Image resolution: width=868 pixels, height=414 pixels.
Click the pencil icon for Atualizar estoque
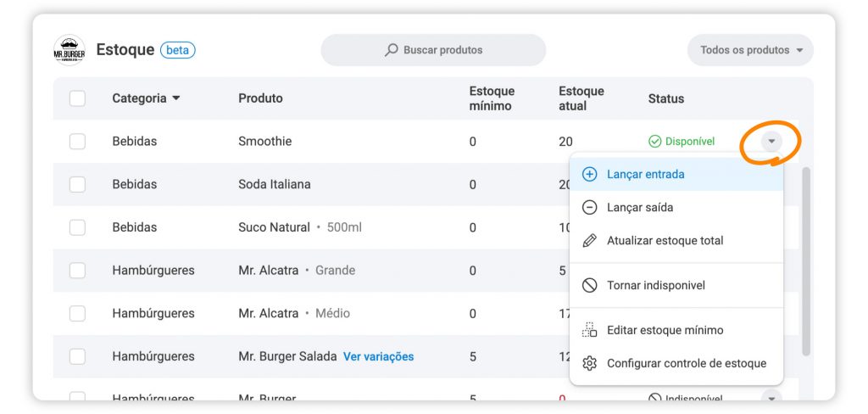[x=590, y=240]
